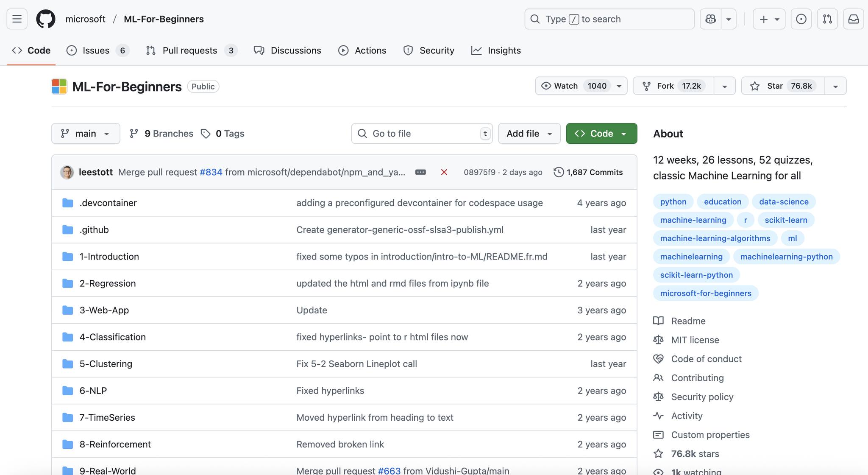Open the Actions tab

coord(362,50)
